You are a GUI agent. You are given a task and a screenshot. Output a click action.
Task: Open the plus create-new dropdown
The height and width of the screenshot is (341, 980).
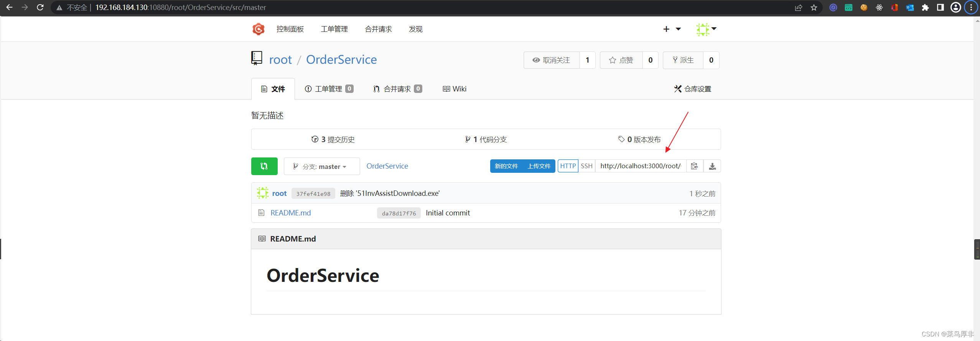[x=672, y=29]
